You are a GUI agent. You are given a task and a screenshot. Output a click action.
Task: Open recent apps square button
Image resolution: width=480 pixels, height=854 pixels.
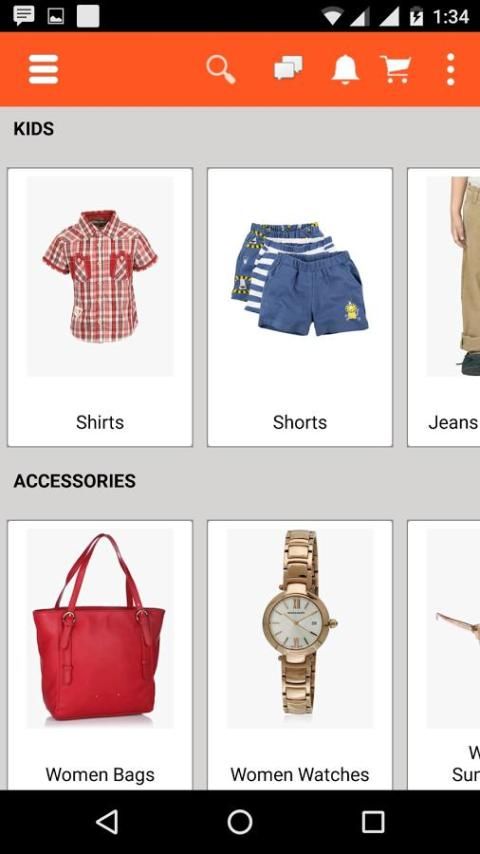pyautogui.click(x=373, y=822)
